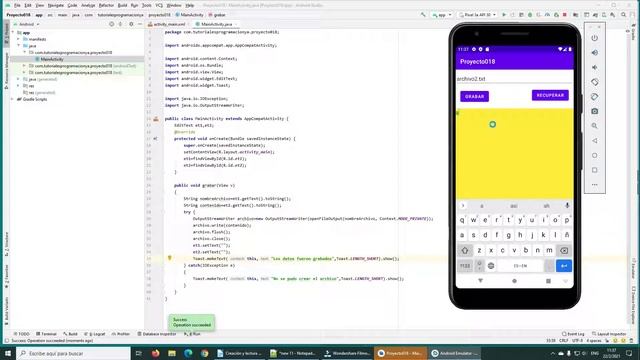The width and height of the screenshot is (640, 360).
Task: Click locate target icon in Project panel
Action: (x=111, y=24)
